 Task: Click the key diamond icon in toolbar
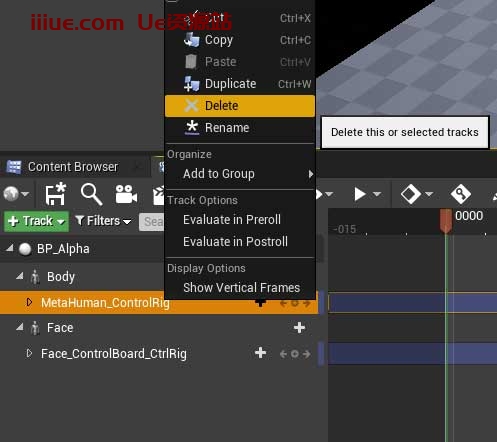click(410, 194)
